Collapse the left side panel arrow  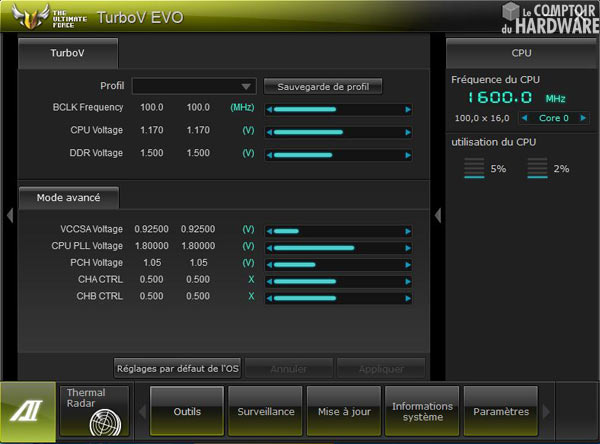[9, 215]
